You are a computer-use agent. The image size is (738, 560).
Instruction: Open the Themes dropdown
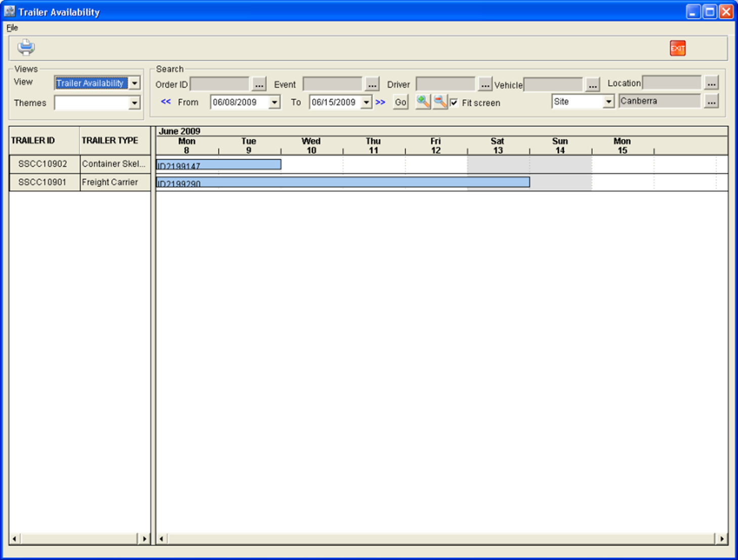134,103
